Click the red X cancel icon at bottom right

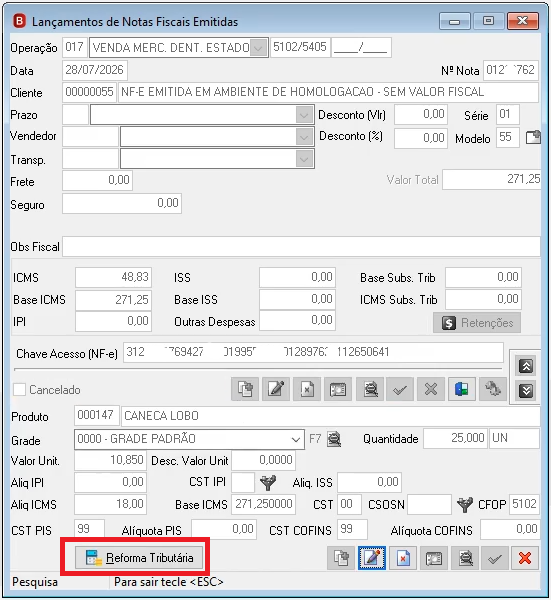(525, 558)
